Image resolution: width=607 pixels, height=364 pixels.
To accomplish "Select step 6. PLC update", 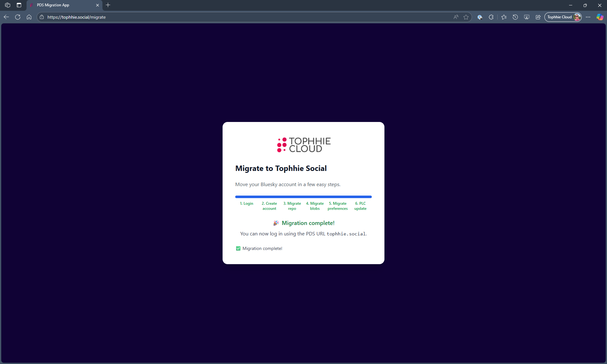I will (360, 206).
